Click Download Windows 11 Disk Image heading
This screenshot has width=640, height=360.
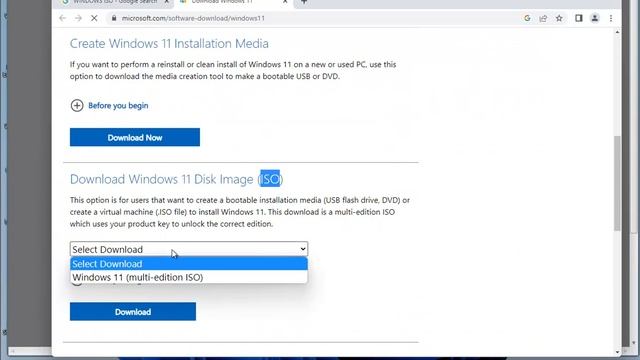176,179
